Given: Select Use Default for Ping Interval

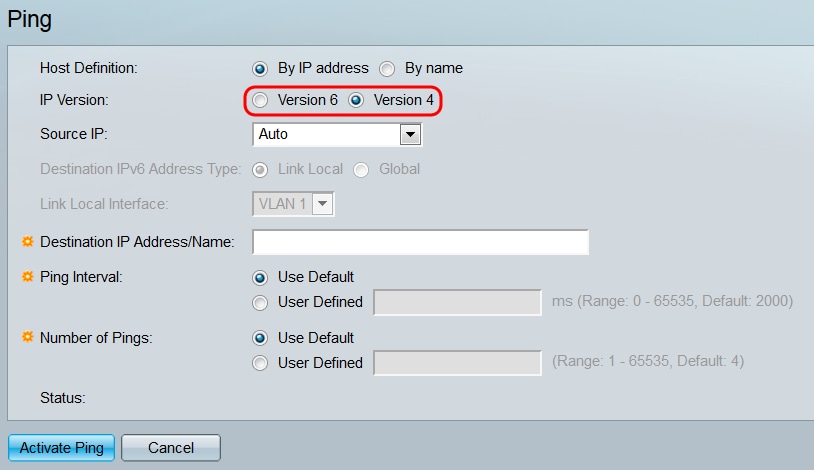Looking at the screenshot, I should [x=261, y=277].
